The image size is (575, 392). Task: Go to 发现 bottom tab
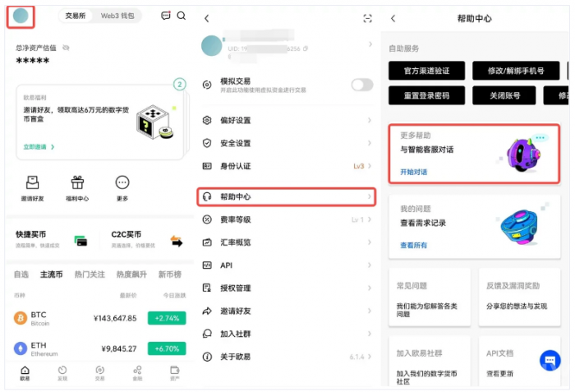pyautogui.click(x=62, y=373)
